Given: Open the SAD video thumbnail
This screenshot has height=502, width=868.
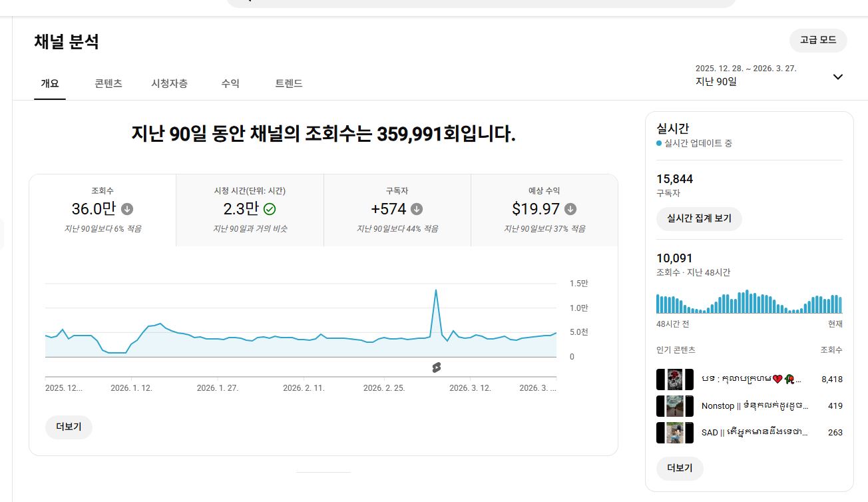Looking at the screenshot, I should [x=675, y=433].
